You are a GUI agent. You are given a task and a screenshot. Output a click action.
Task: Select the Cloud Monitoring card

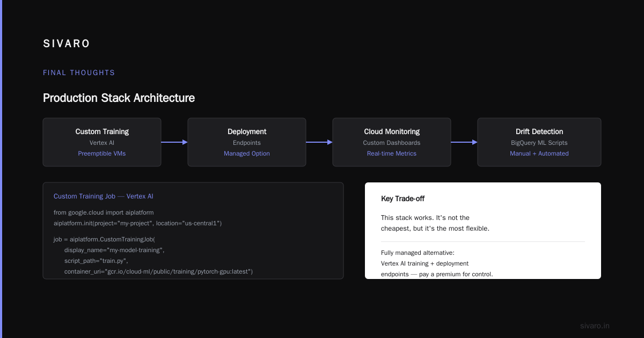(x=392, y=142)
